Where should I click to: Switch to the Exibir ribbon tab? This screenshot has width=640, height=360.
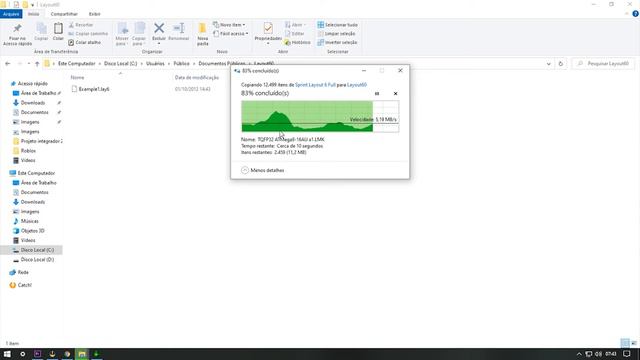tap(94, 14)
